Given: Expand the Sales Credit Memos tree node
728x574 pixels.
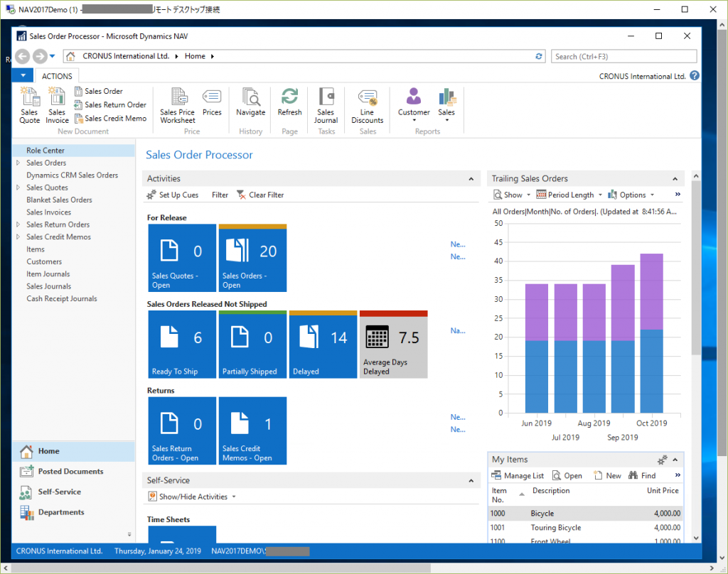Looking at the screenshot, I should click(x=18, y=237).
